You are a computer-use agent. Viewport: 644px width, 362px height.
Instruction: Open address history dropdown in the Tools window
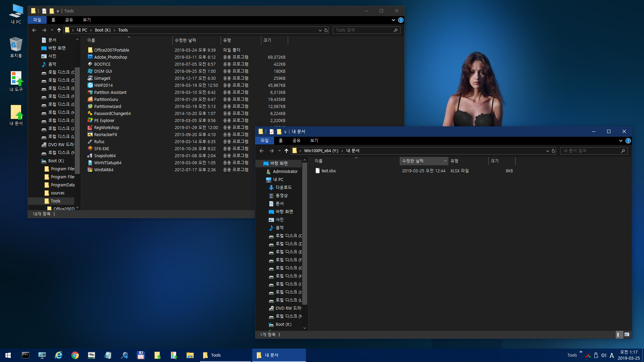320,30
